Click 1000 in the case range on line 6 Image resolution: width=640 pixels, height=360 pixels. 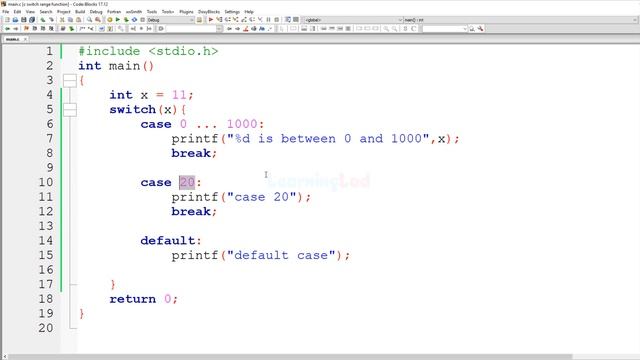[x=242, y=124]
